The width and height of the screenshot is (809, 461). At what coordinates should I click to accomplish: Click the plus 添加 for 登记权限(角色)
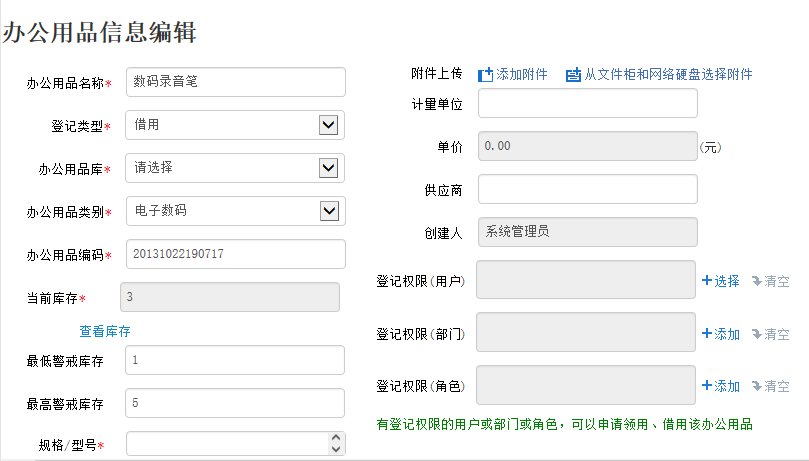(x=720, y=386)
